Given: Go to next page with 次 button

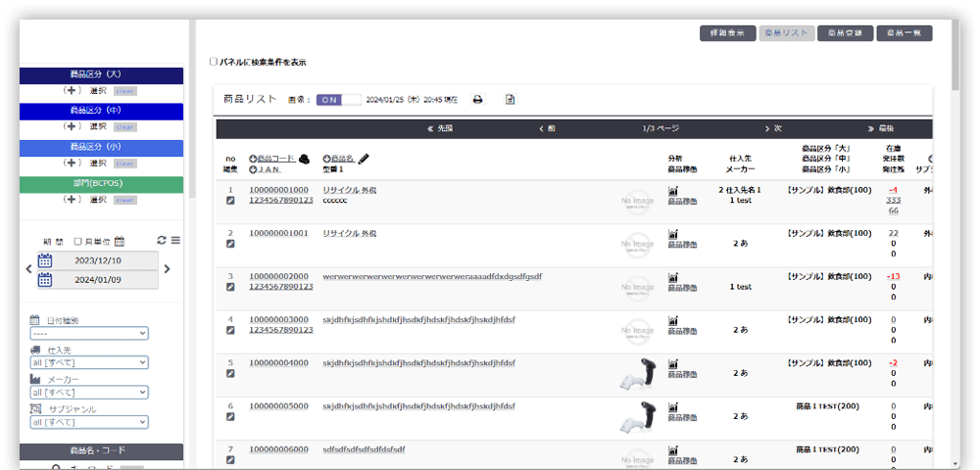Looking at the screenshot, I should (x=773, y=128).
